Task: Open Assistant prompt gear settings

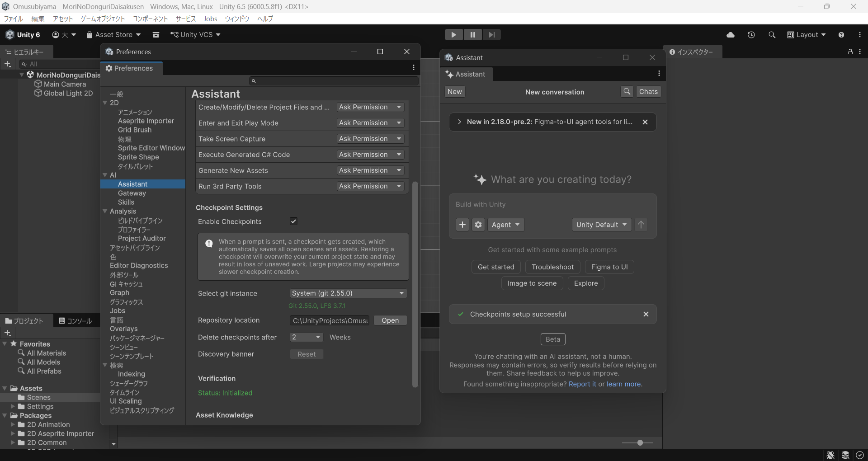Action: [x=478, y=225]
